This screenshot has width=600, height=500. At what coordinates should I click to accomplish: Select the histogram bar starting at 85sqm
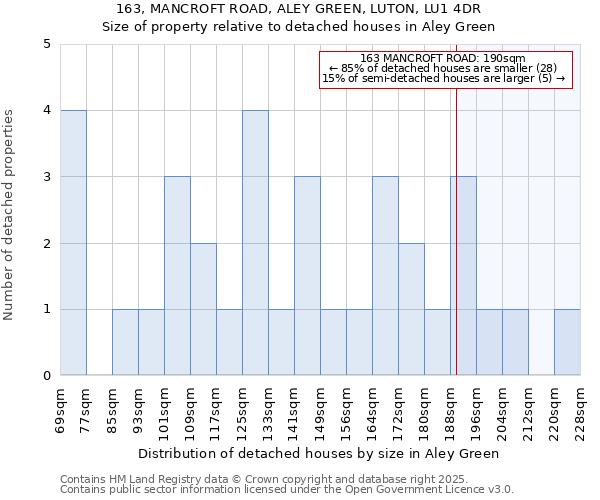(126, 342)
